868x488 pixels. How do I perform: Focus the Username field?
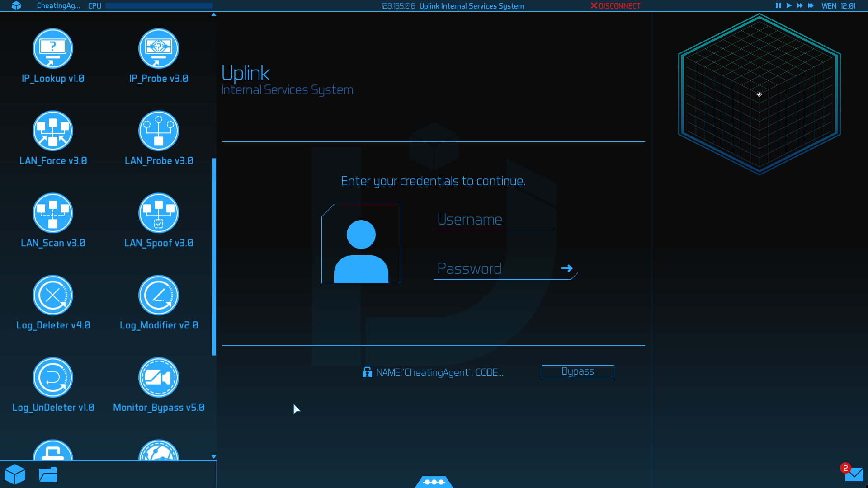pyautogui.click(x=495, y=220)
